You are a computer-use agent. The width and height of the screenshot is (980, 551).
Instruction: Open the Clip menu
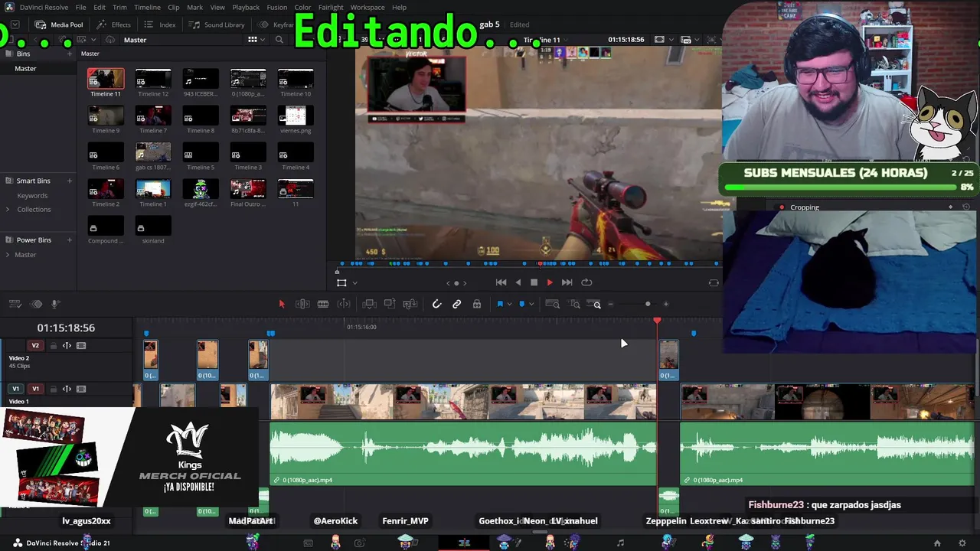point(173,8)
